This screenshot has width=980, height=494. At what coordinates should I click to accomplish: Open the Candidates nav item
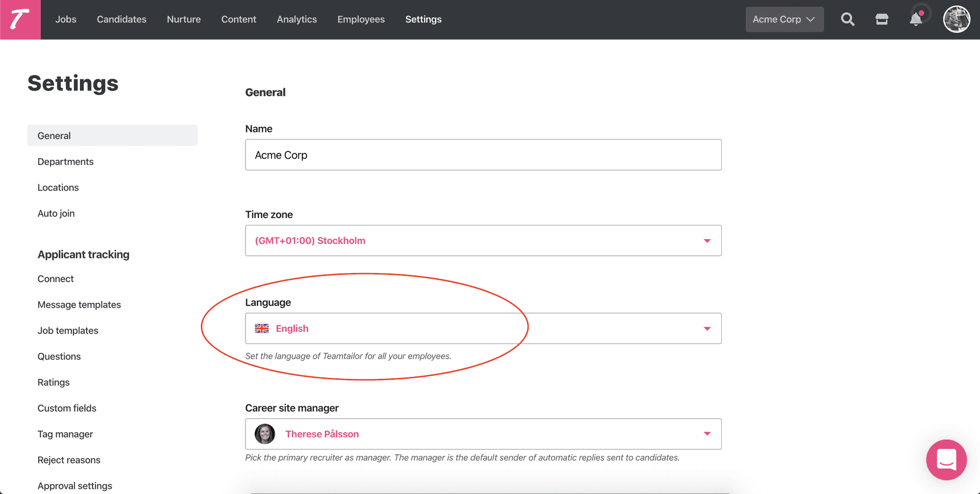click(122, 20)
